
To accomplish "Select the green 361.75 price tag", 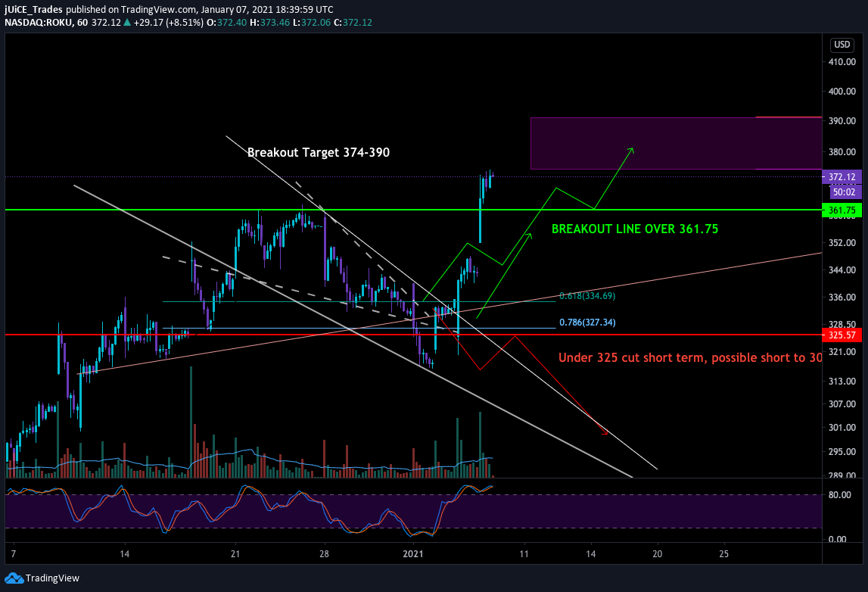I will point(842,210).
